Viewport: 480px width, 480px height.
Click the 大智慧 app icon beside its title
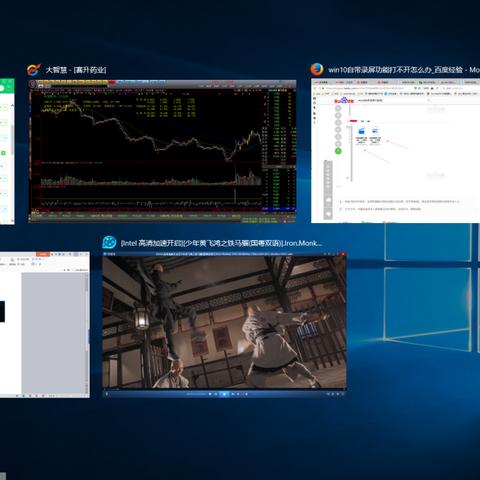[x=34, y=70]
